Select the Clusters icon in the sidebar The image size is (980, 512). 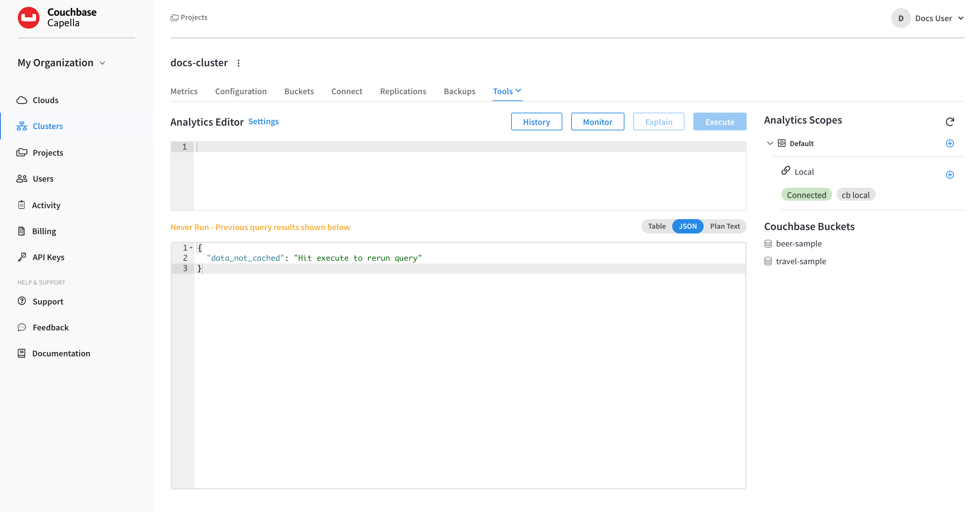coord(22,126)
